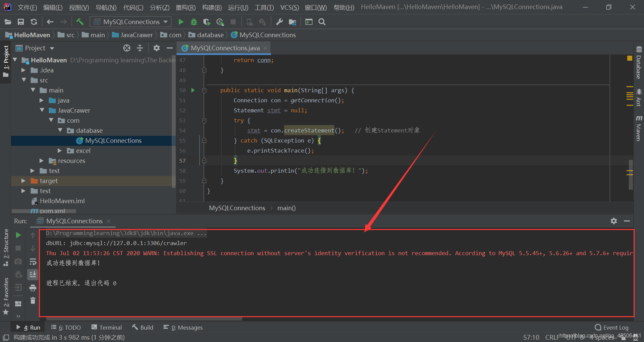Run MySQLConnections with green play icon
Viewport: 644px width, 342px height.
tap(181, 22)
